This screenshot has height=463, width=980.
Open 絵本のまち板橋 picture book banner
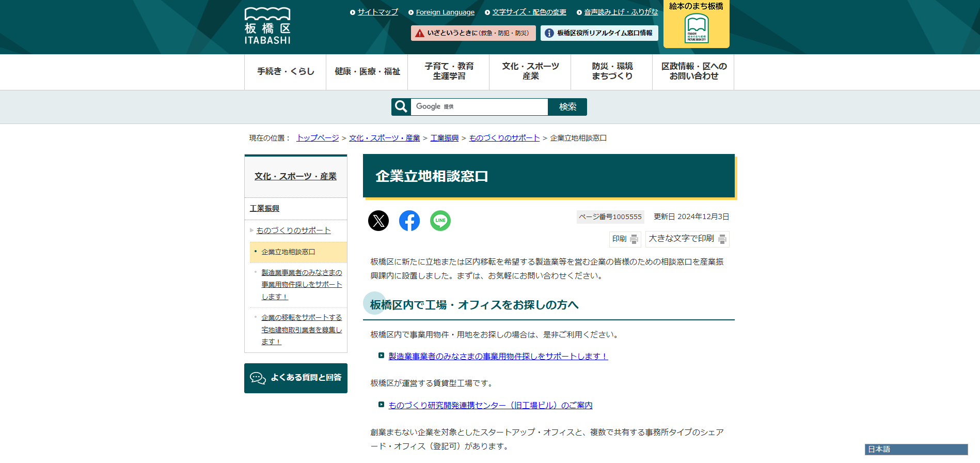[697, 24]
